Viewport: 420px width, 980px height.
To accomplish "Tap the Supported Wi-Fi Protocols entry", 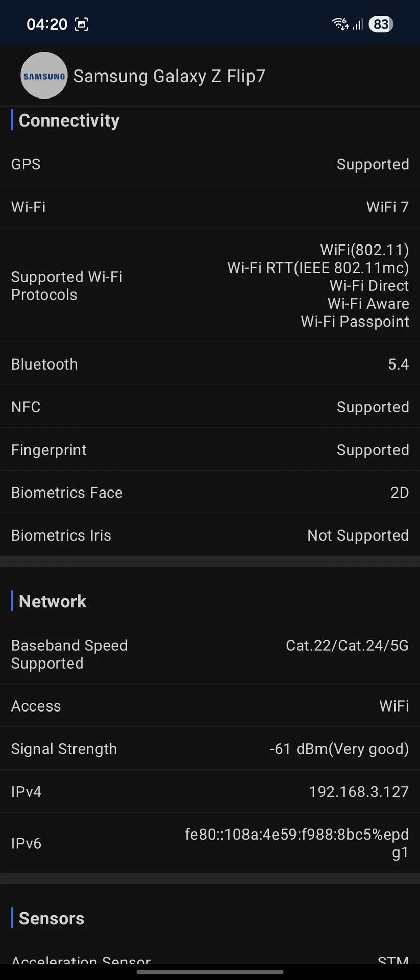I will coord(210,285).
